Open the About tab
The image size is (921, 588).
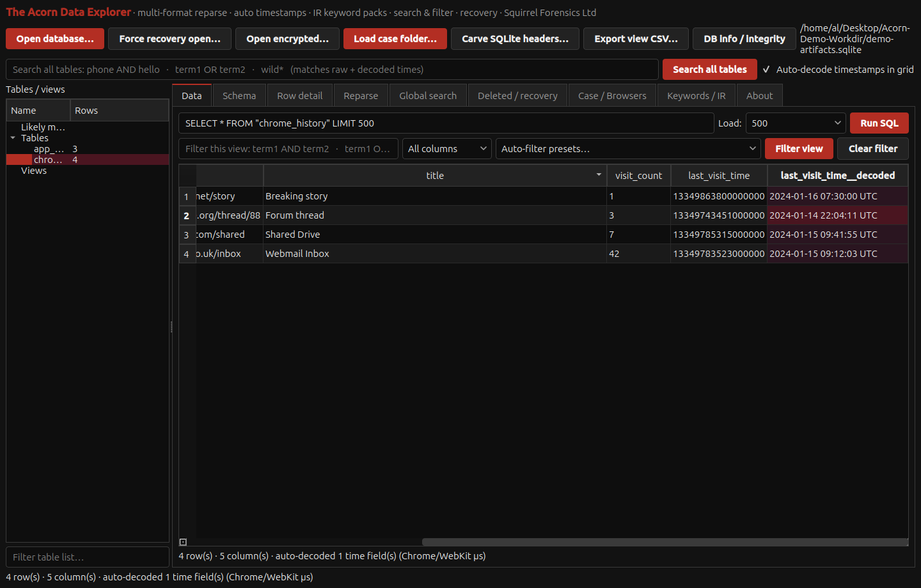point(759,95)
